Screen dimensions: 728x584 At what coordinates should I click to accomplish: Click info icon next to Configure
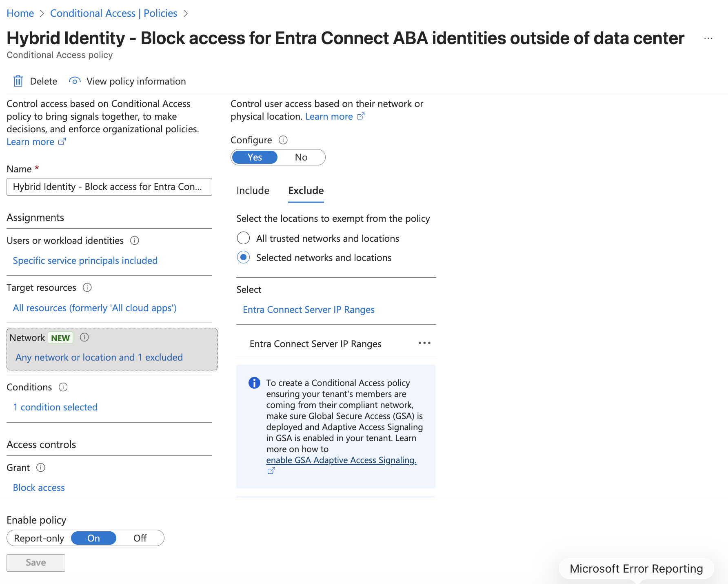coord(283,140)
